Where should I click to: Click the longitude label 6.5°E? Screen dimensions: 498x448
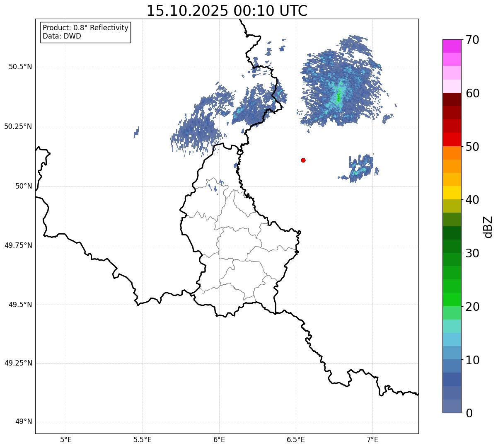[x=296, y=440]
